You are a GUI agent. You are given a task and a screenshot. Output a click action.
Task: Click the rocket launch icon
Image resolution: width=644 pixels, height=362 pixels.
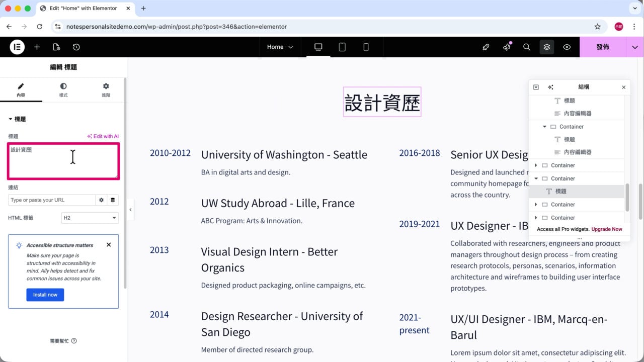(486, 47)
